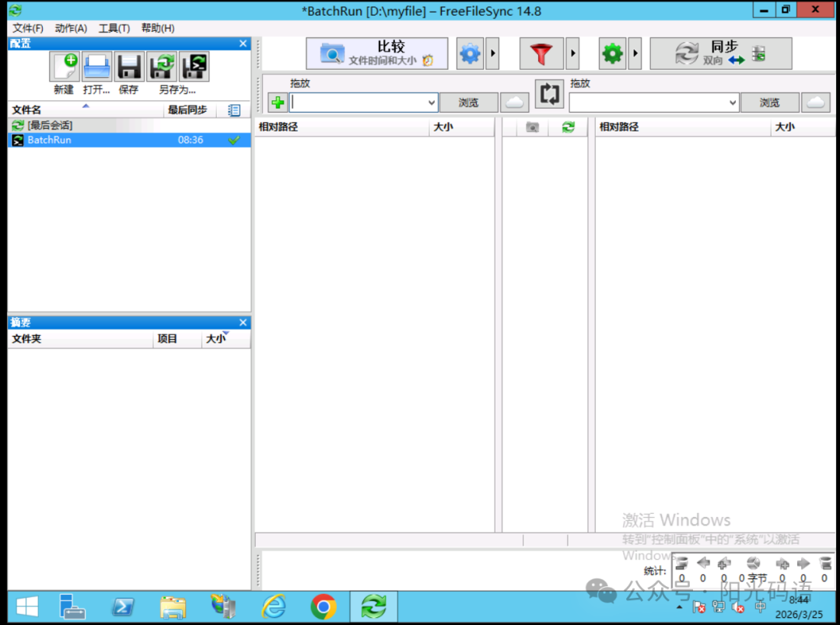The width and height of the screenshot is (840, 625).
Task: Open Server Manager from the taskbar
Action: pos(72,607)
